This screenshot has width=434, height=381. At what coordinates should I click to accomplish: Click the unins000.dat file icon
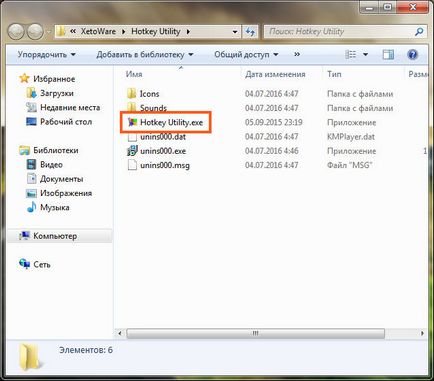(132, 137)
